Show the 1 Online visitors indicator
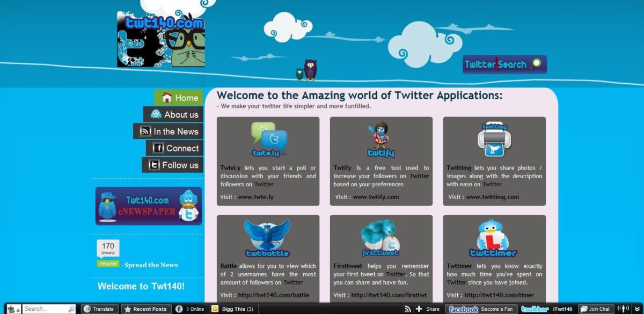This screenshot has height=314, width=644. tap(190, 309)
